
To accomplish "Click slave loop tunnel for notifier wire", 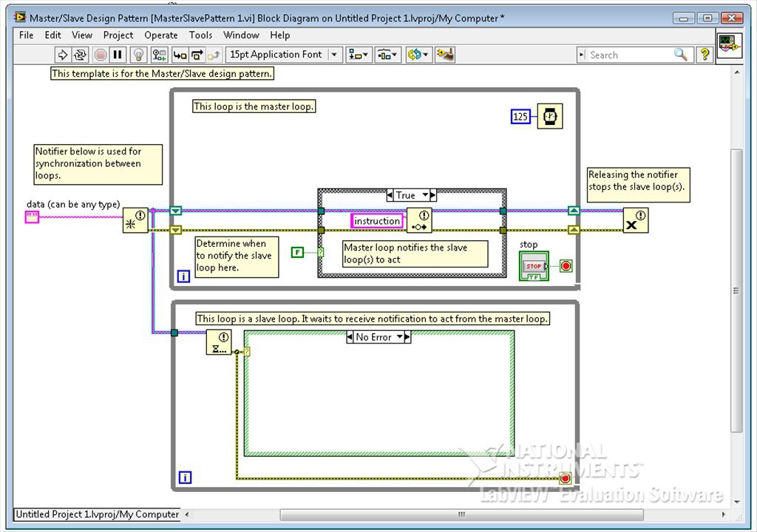I will [174, 332].
